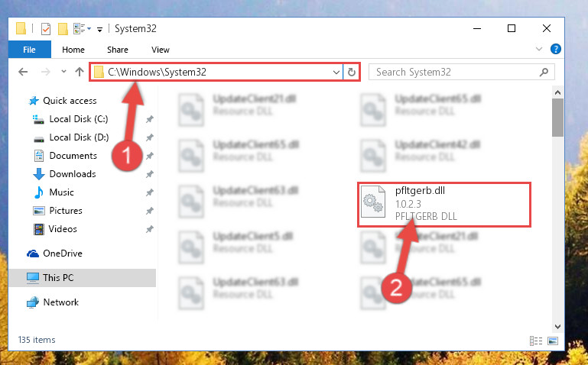588x365 pixels.
Task: Switch to the details list view
Action: click(536, 341)
